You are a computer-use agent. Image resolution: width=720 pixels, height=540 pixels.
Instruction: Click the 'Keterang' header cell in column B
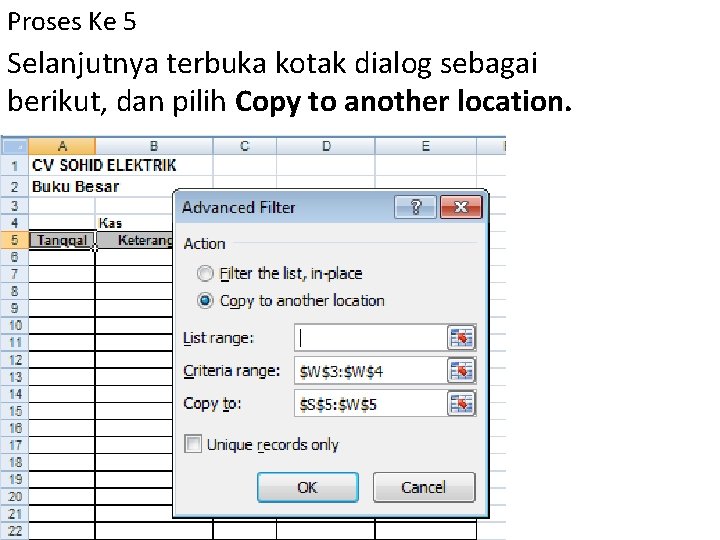(135, 240)
